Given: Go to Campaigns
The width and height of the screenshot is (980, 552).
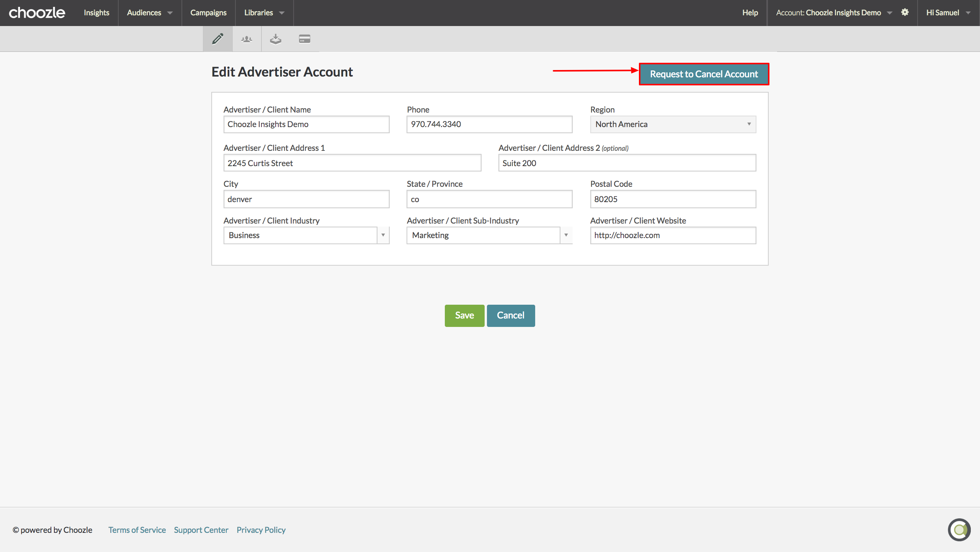Looking at the screenshot, I should tap(208, 13).
